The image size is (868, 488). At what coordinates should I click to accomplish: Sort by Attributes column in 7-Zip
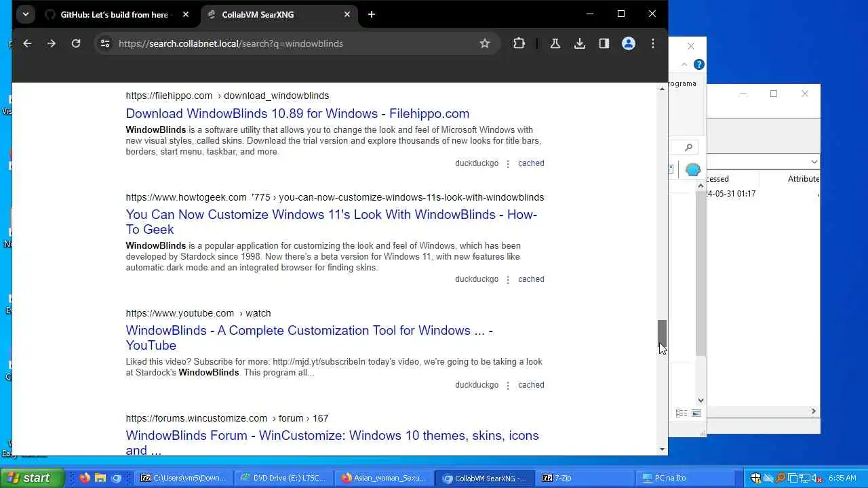803,179
